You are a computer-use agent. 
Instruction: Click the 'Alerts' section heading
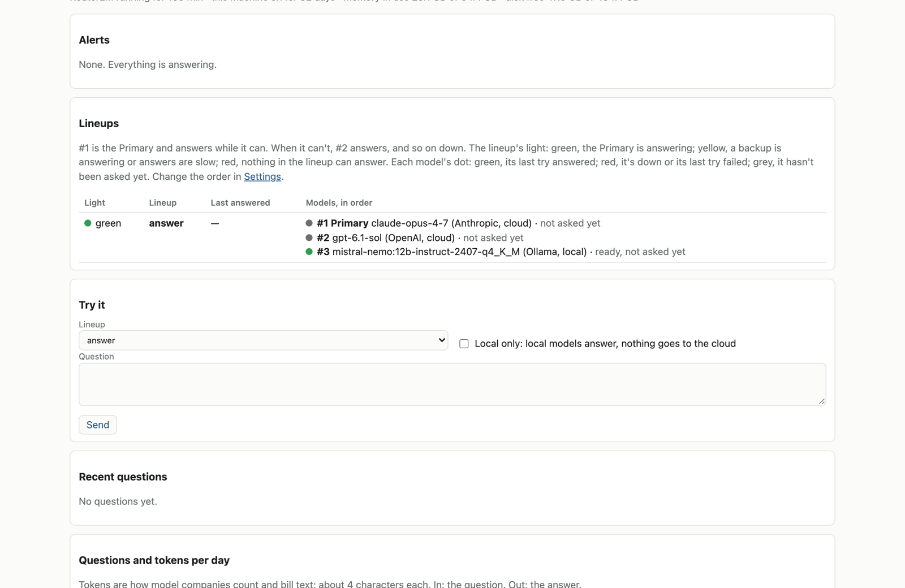(x=94, y=40)
